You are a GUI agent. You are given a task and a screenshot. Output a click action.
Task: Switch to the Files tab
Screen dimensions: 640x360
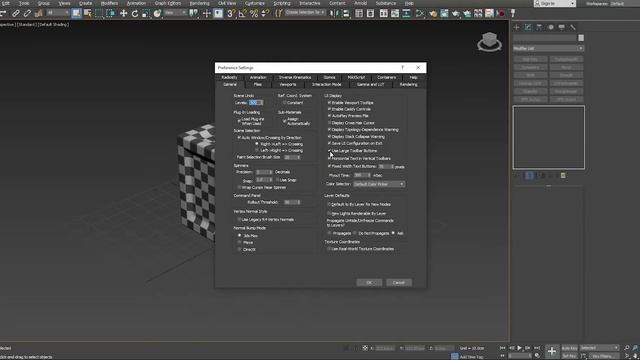(x=258, y=84)
